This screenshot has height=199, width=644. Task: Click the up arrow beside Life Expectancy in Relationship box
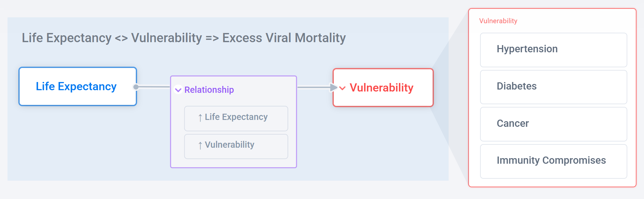click(200, 118)
